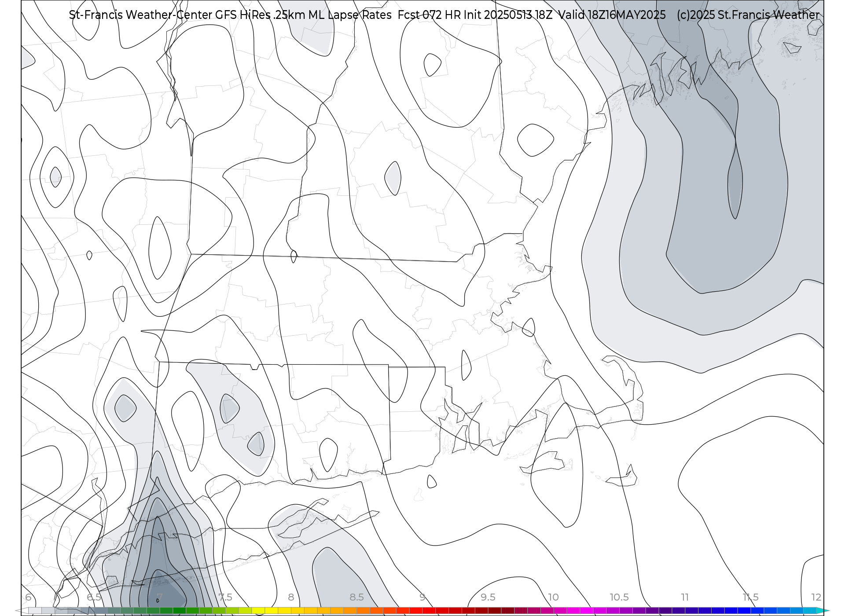Click the '10.5' color scale label
This screenshot has height=616, width=845.
click(619, 597)
